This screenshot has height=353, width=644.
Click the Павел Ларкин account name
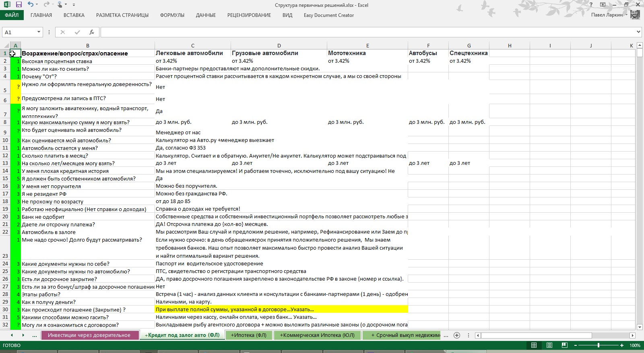(607, 15)
